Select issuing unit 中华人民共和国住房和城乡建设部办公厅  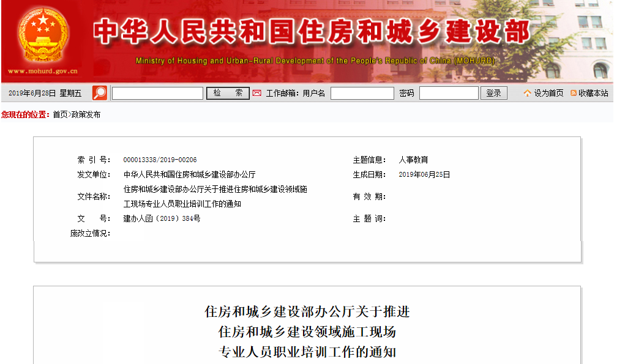pos(189,174)
